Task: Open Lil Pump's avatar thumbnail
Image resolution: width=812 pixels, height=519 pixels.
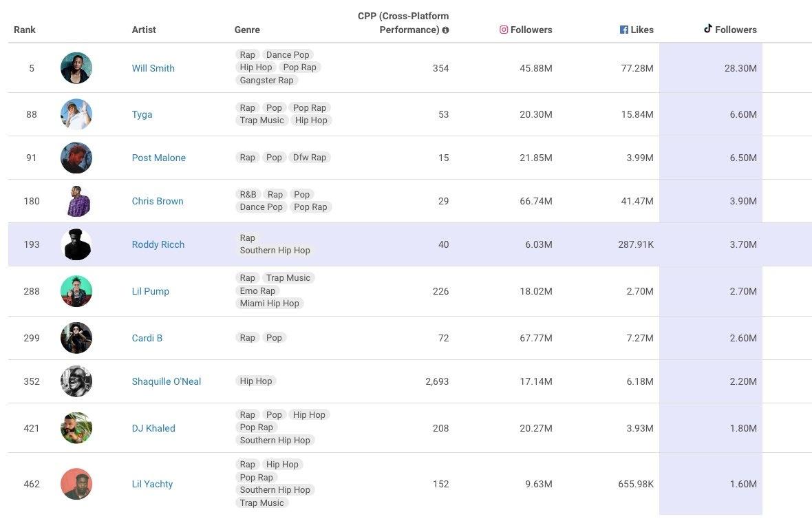Action: (x=76, y=291)
